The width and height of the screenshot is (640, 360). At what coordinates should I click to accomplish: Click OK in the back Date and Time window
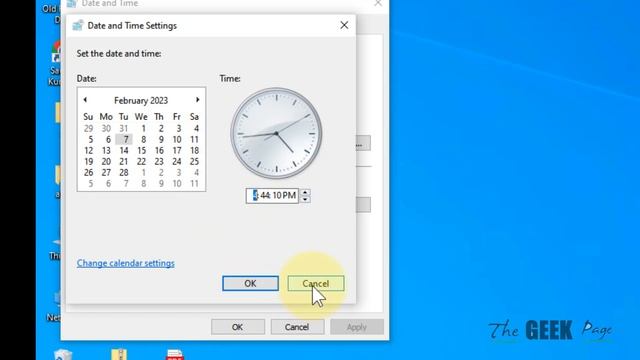(238, 327)
